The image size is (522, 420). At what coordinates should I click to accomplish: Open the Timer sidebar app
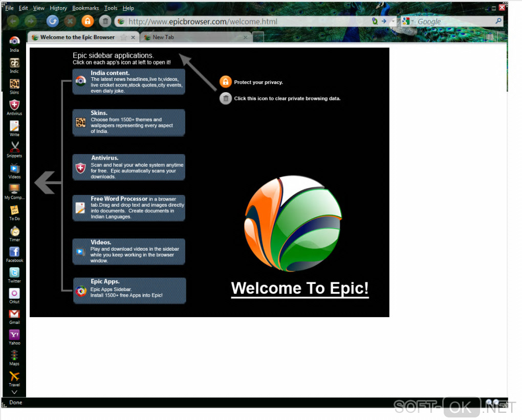[x=14, y=234]
